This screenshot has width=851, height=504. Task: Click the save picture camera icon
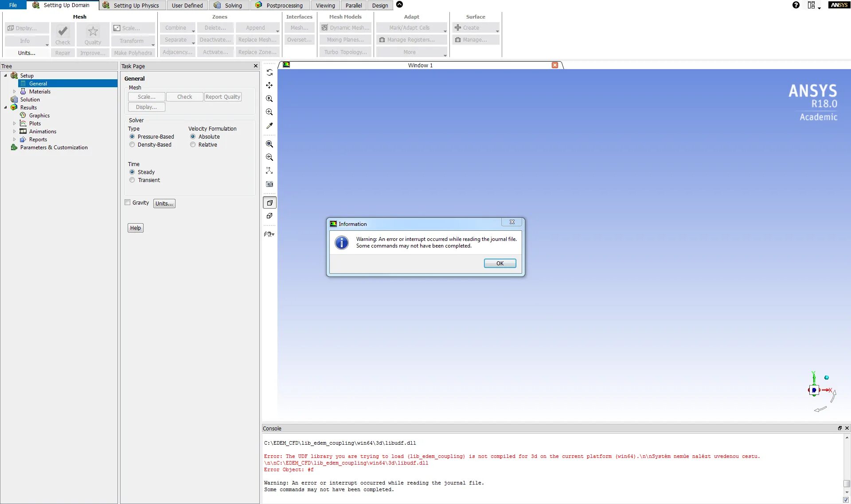(x=269, y=184)
